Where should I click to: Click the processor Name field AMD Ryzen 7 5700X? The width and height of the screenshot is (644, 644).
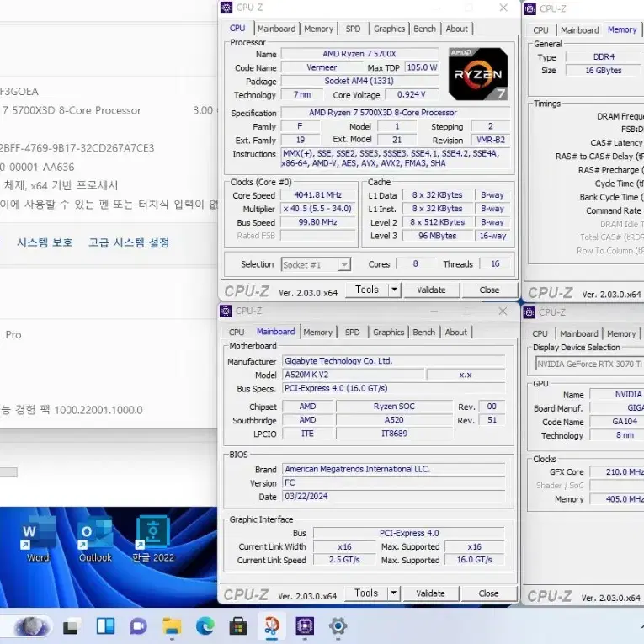[359, 54]
